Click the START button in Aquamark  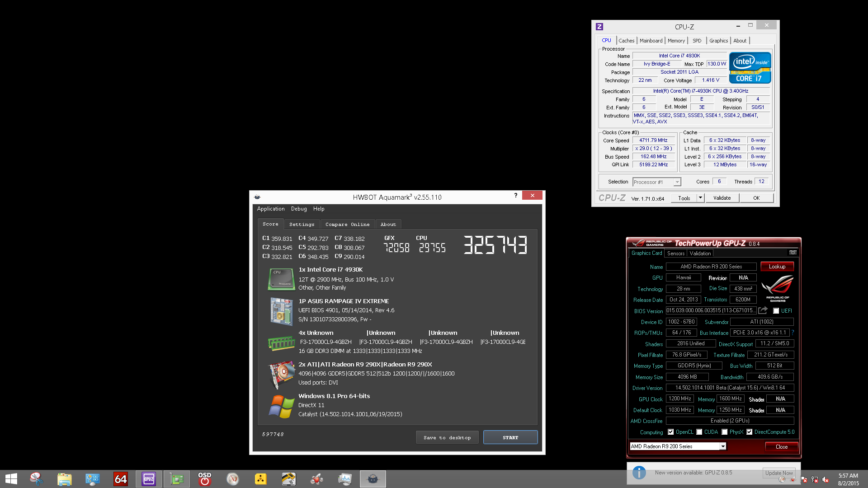[x=510, y=437]
